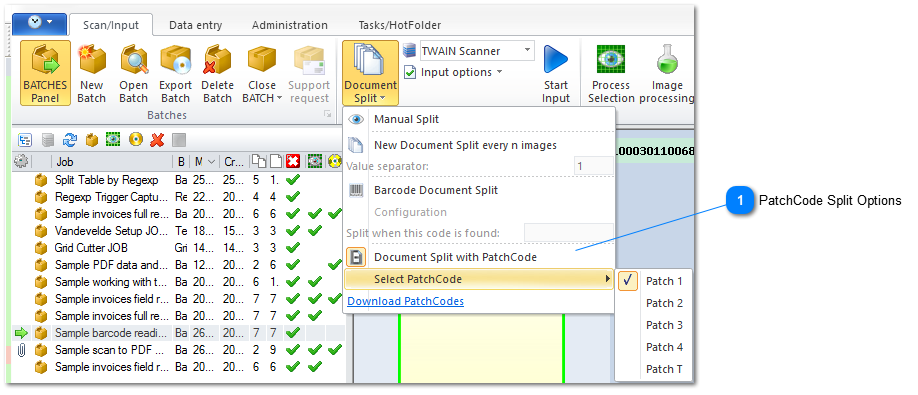Switch to the Administration tab

tap(290, 25)
